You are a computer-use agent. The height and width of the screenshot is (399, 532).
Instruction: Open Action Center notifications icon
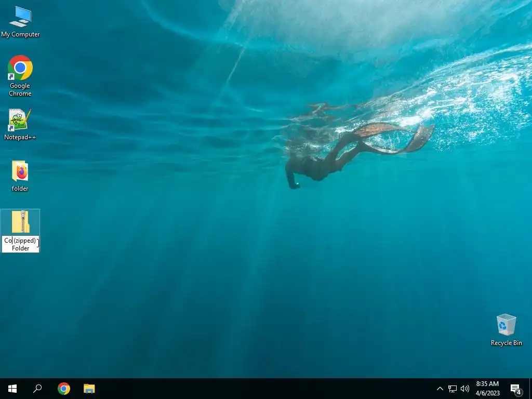pyautogui.click(x=515, y=389)
